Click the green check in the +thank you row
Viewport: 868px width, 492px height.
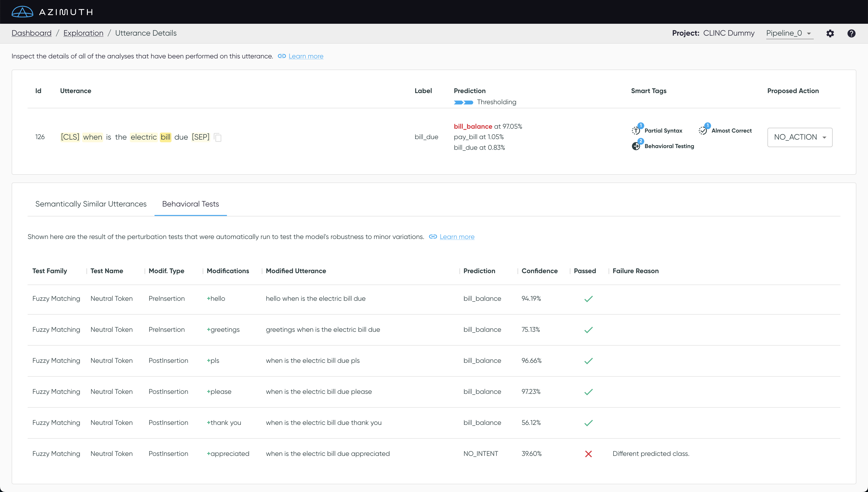(589, 423)
